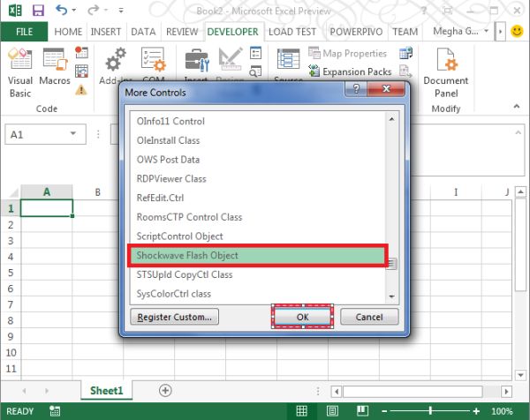Open the Macros dialog
This screenshot has width=530, height=420.
(55, 66)
